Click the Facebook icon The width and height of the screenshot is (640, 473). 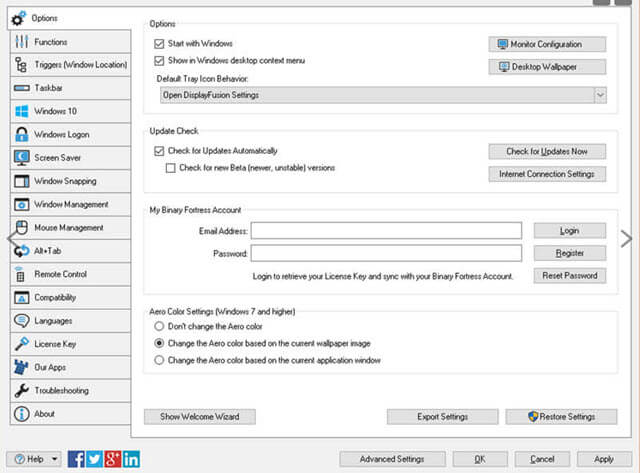point(76,459)
